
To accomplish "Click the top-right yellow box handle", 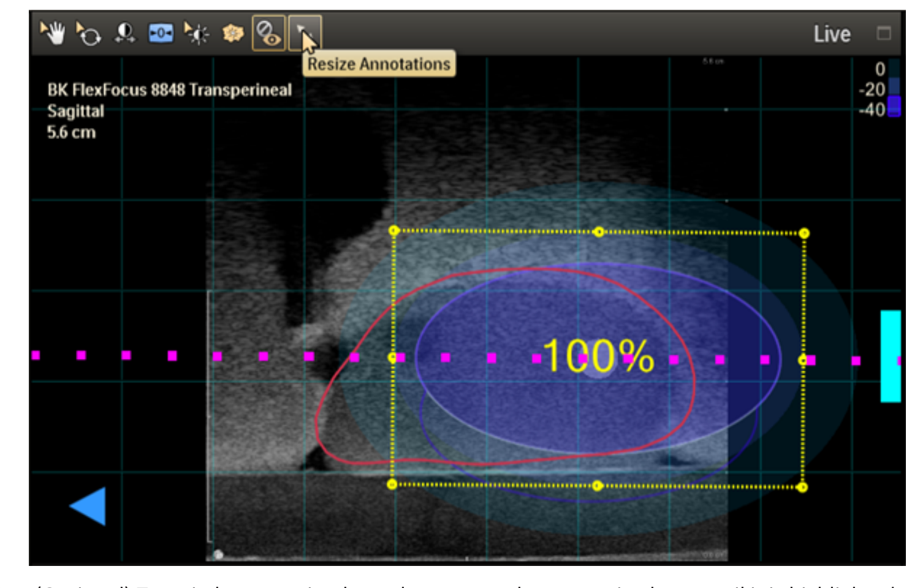I will (x=804, y=233).
